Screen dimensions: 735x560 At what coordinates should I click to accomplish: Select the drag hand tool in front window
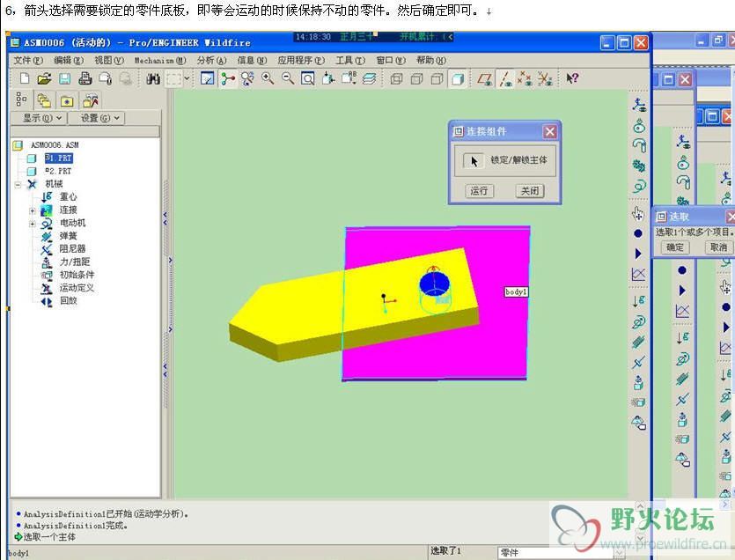coord(638,214)
